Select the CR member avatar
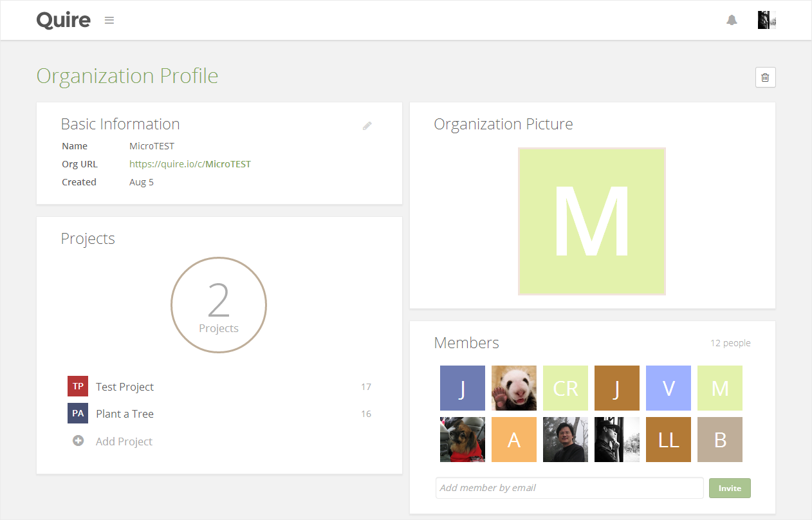812x520 pixels. click(x=566, y=388)
